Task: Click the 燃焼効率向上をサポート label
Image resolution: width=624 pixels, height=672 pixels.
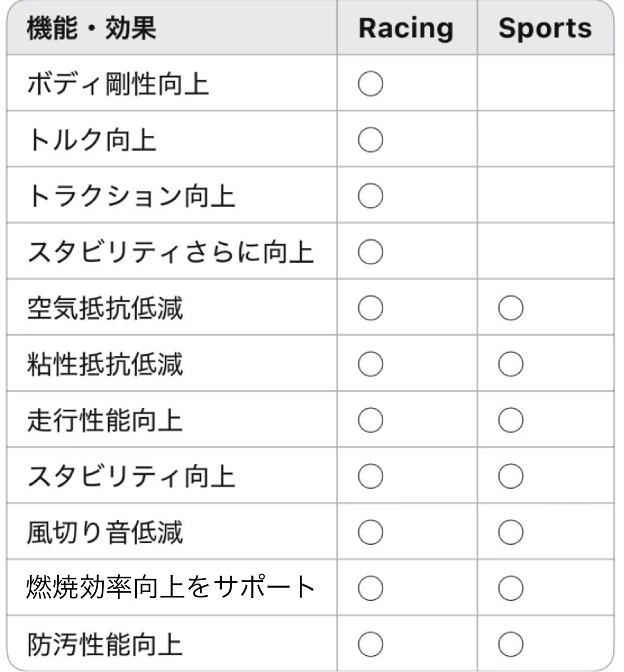Action: pos(170,588)
